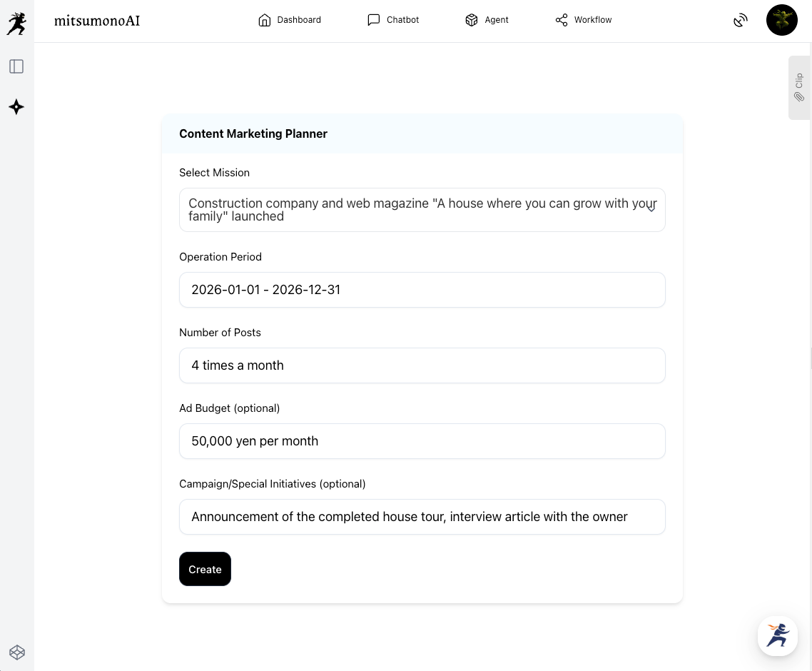Open the floating ninja assistant button
Screen dimensions: 812x671
coord(777,635)
